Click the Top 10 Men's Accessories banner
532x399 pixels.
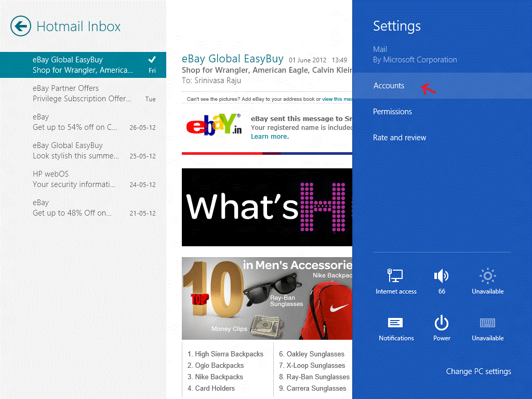pos(267,299)
